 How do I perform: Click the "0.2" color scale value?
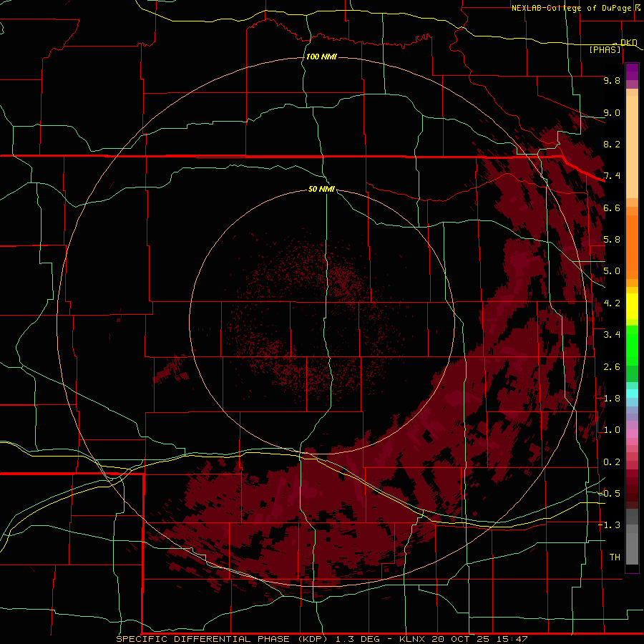(612, 462)
